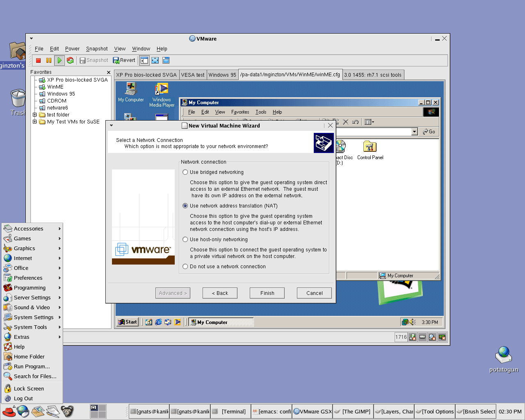Open the Programming submenu in system menu
Screen dimensions: 525x420
(x=30, y=288)
